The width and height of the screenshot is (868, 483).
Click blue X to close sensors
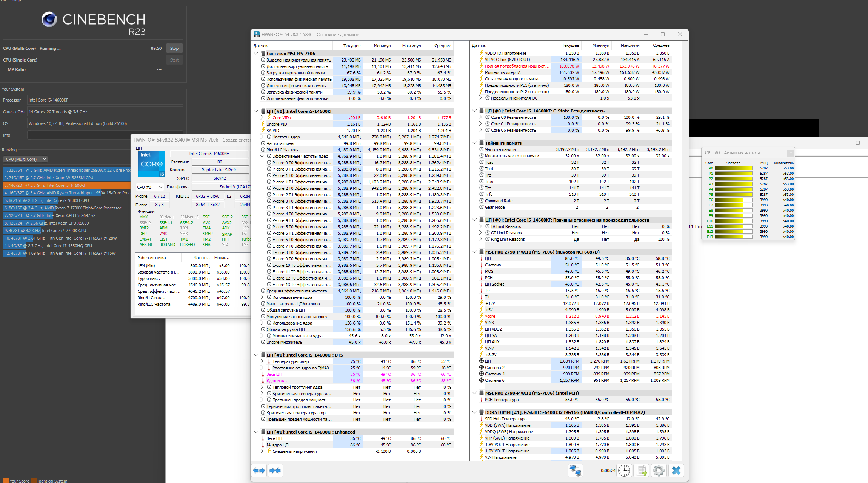(676, 471)
